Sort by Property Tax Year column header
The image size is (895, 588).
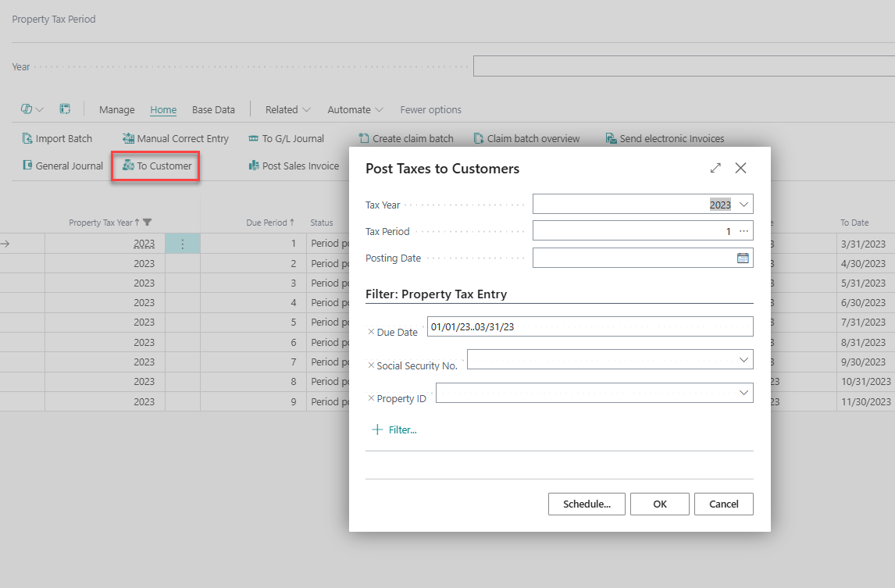pos(103,223)
